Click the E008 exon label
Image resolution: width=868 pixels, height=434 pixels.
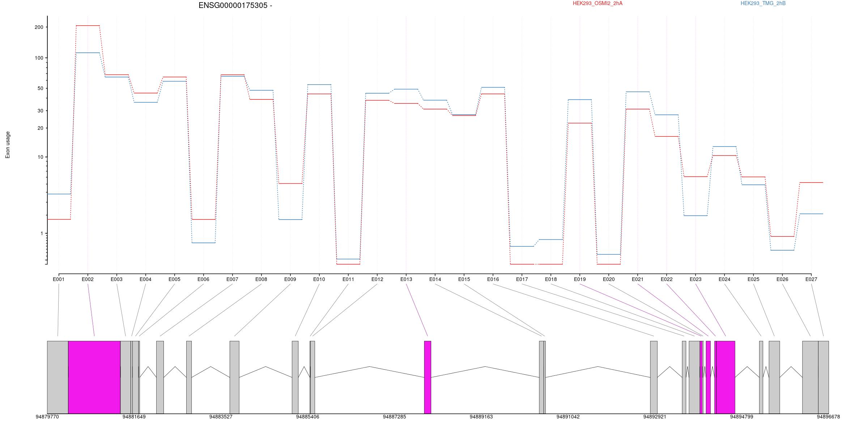(x=261, y=279)
